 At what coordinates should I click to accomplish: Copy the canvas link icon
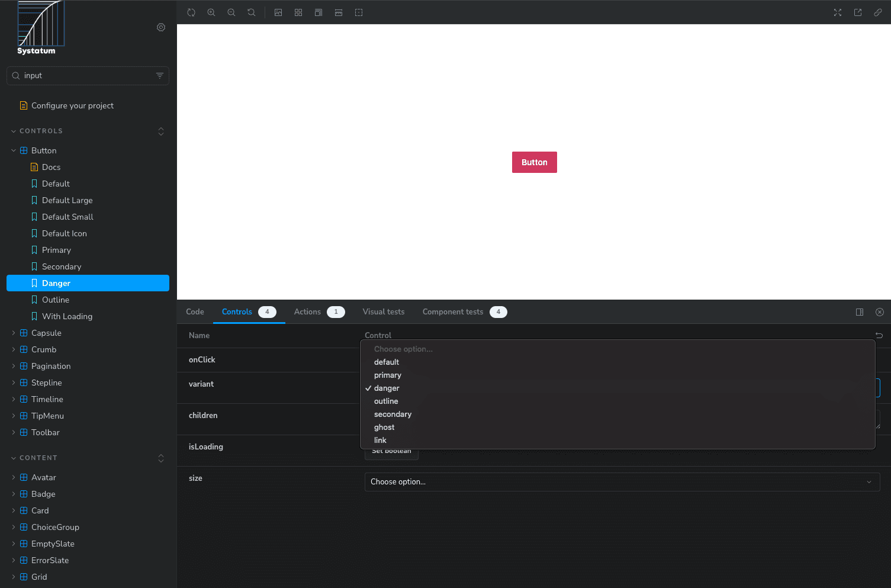tap(878, 12)
